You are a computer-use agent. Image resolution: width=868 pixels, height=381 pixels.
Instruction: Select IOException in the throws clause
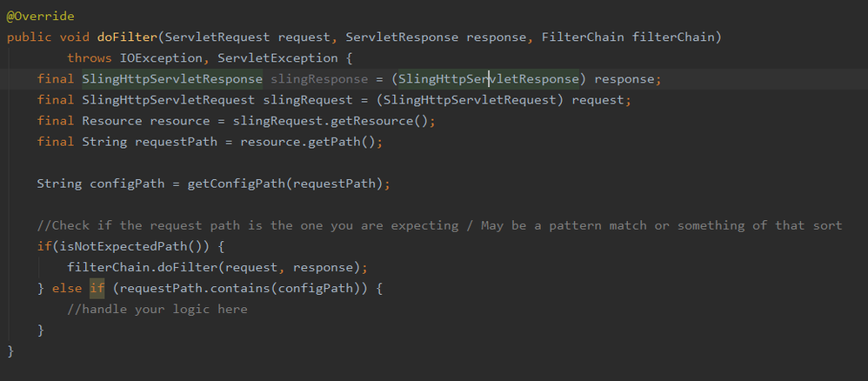(164, 58)
